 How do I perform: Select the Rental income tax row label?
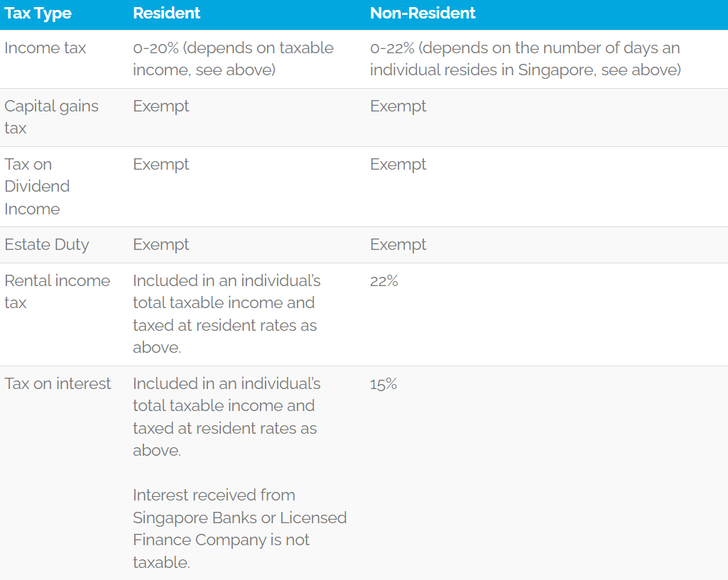[57, 291]
